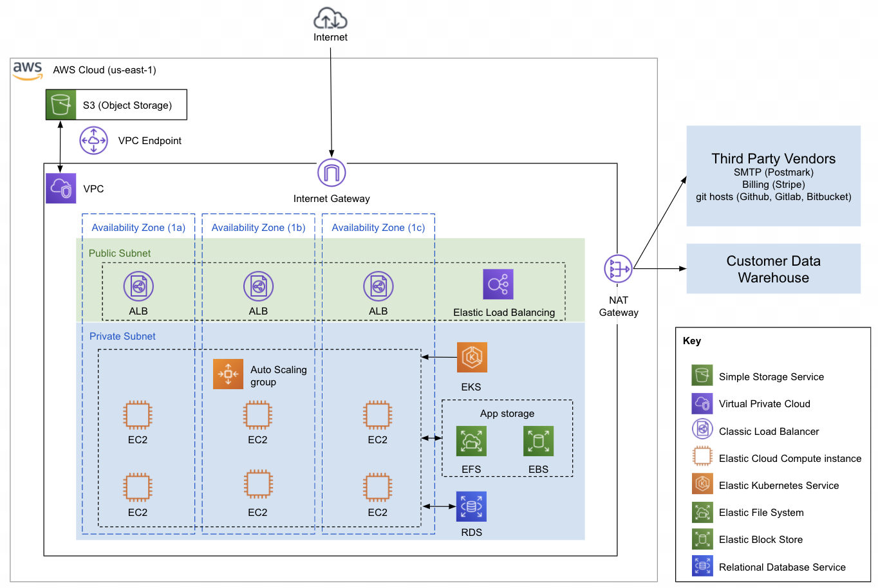The image size is (878, 588).
Task: Click the "Third Party Vendors" heading
Action: 774,159
